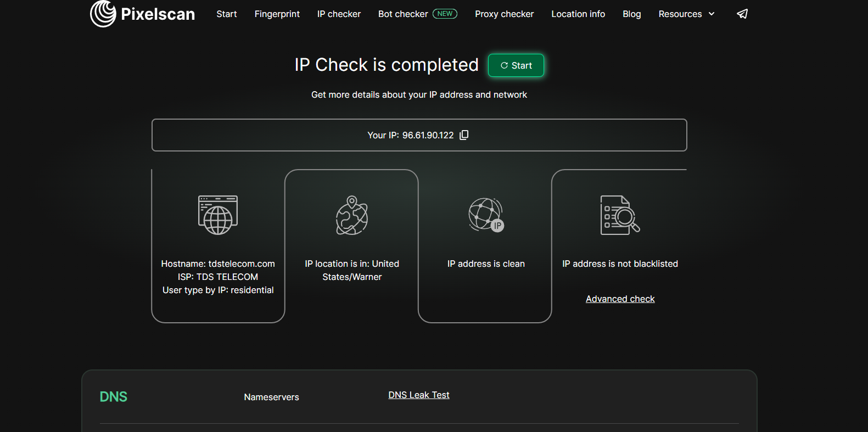The height and width of the screenshot is (432, 868).
Task: Click the IP location globe pin icon
Action: click(352, 216)
